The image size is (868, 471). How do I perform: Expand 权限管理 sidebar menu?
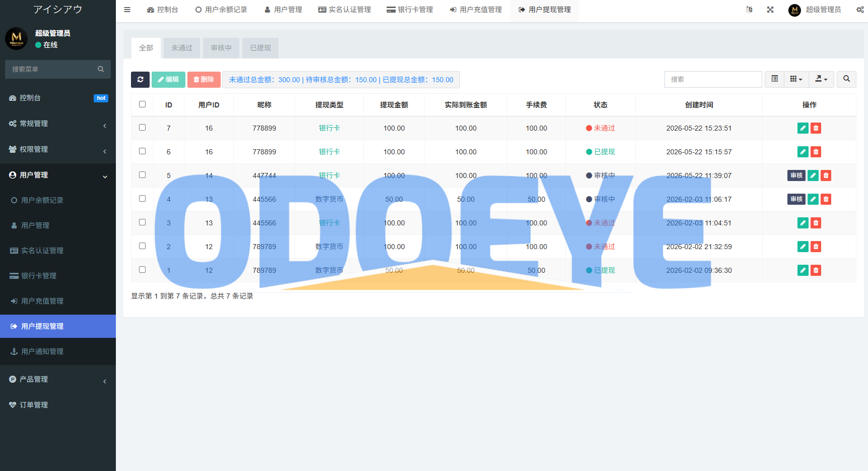click(58, 149)
